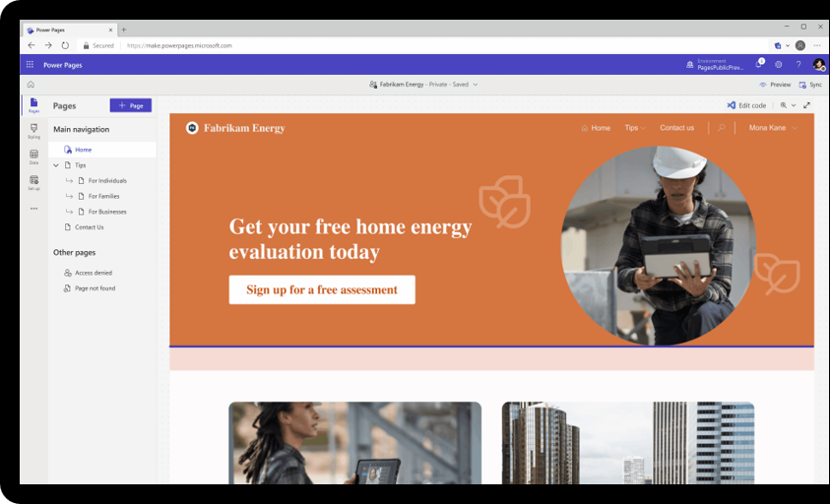
Task: Open the Set up workspace icon
Action: coord(33,183)
